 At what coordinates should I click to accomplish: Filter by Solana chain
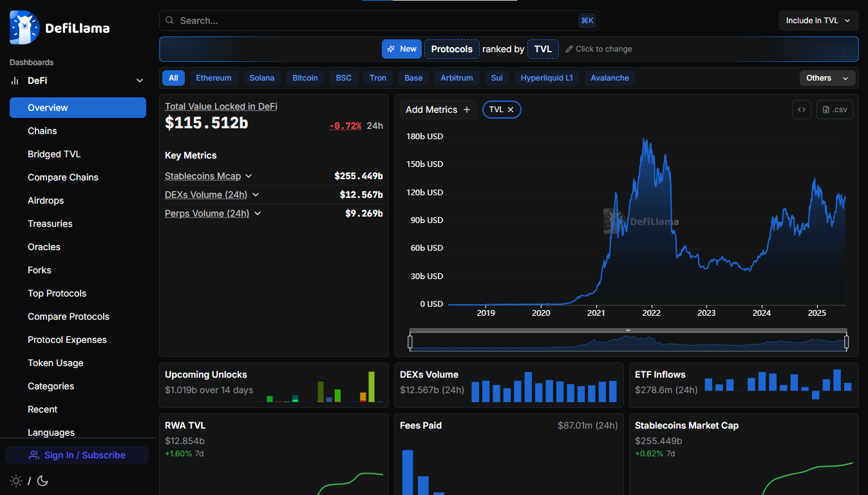click(262, 78)
